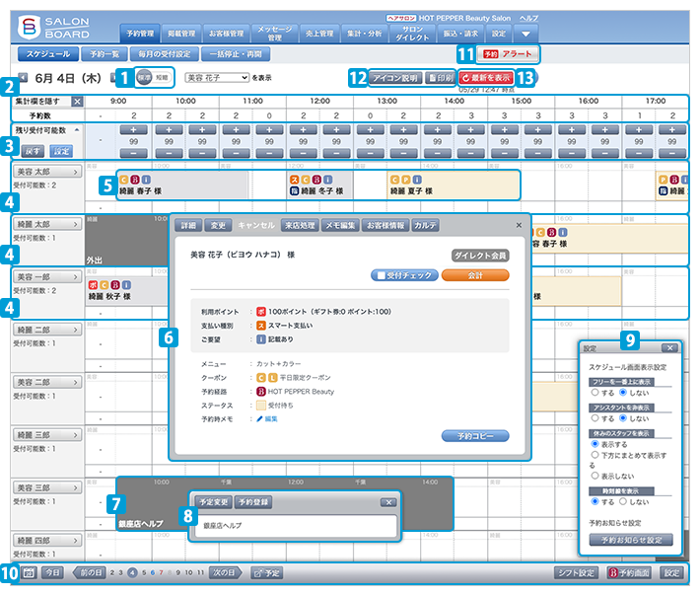Viewport: 700px width, 595px height.
Task: Click the 予約コピー button
Action: [475, 436]
